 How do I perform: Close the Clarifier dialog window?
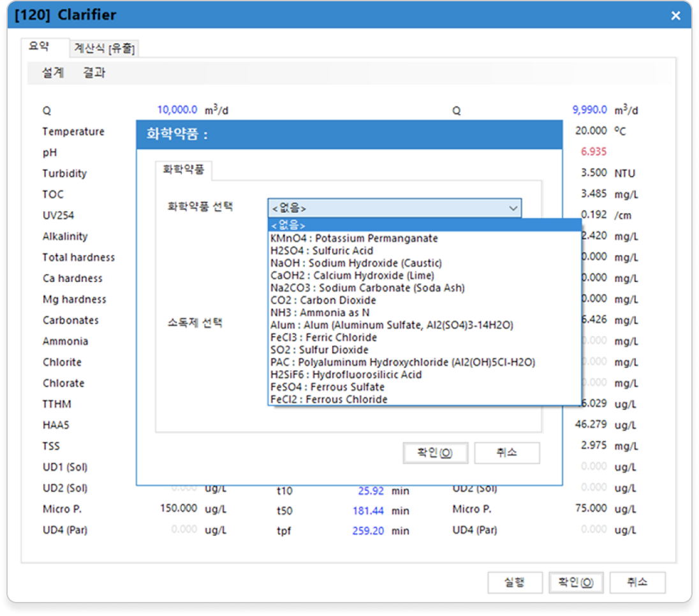[x=675, y=15]
